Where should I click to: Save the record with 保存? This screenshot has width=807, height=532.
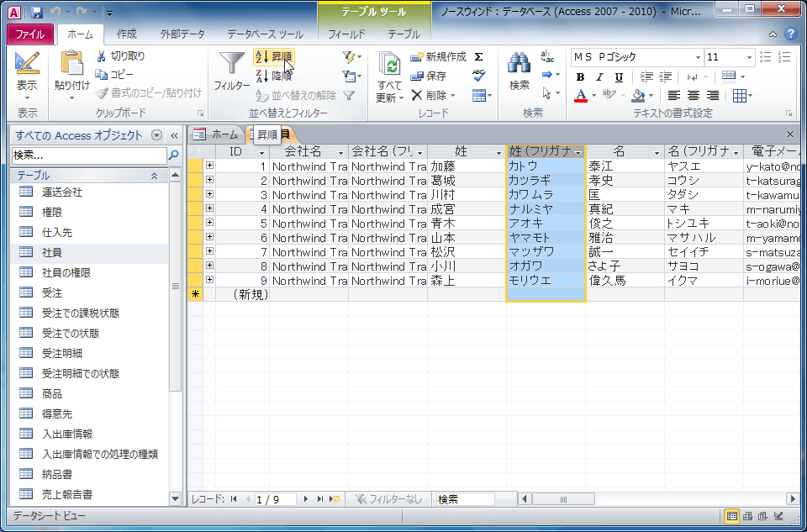coord(428,76)
